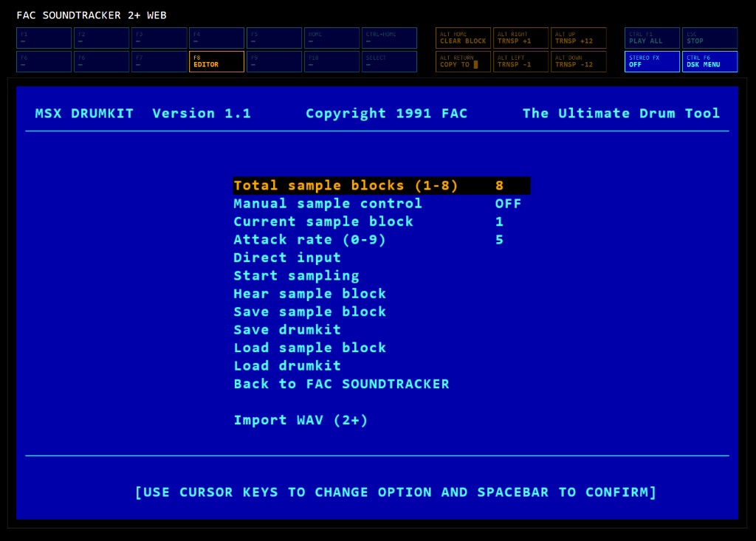
Task: Toggle Manual sample control option
Action: pos(377,204)
